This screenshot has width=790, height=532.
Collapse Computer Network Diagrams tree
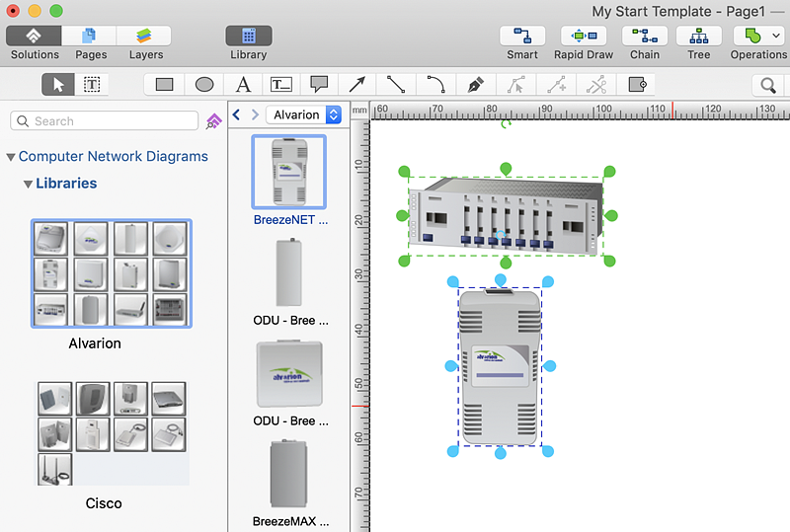coord(11,157)
